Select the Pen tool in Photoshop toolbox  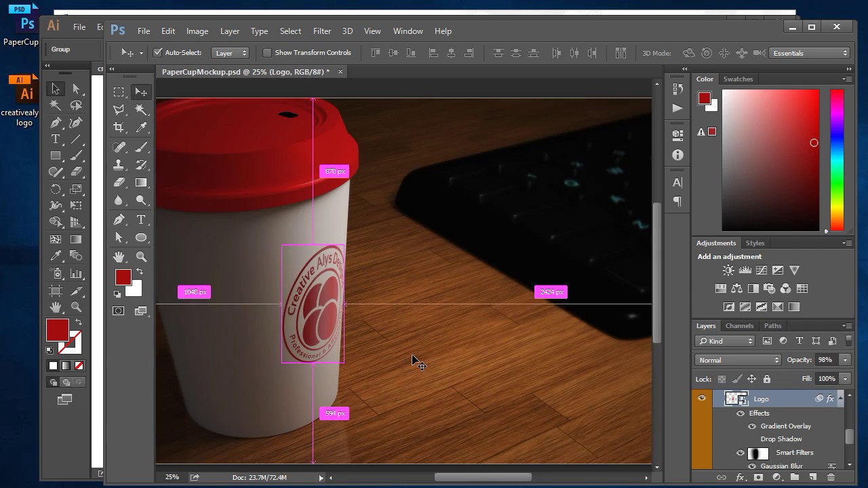pos(119,220)
